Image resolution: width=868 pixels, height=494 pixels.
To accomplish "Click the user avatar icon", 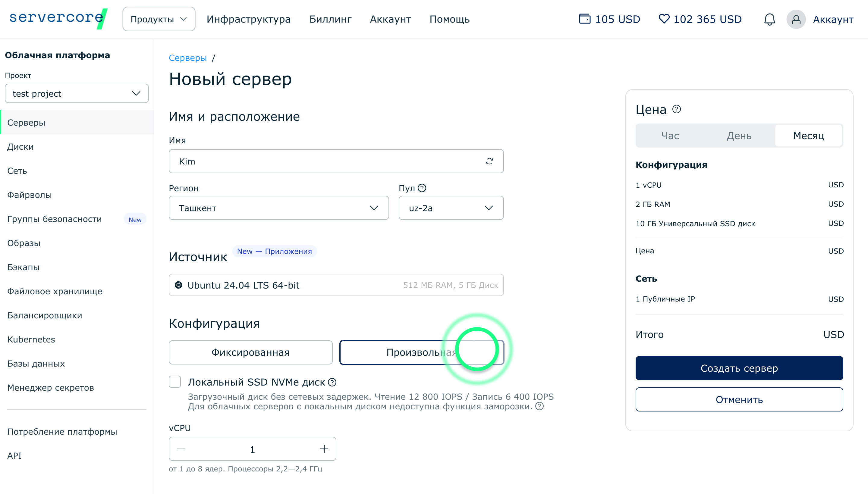I will (x=796, y=19).
